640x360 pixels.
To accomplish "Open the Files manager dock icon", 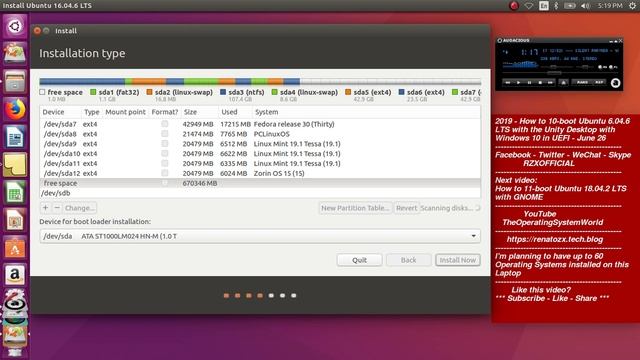I will (15, 81).
